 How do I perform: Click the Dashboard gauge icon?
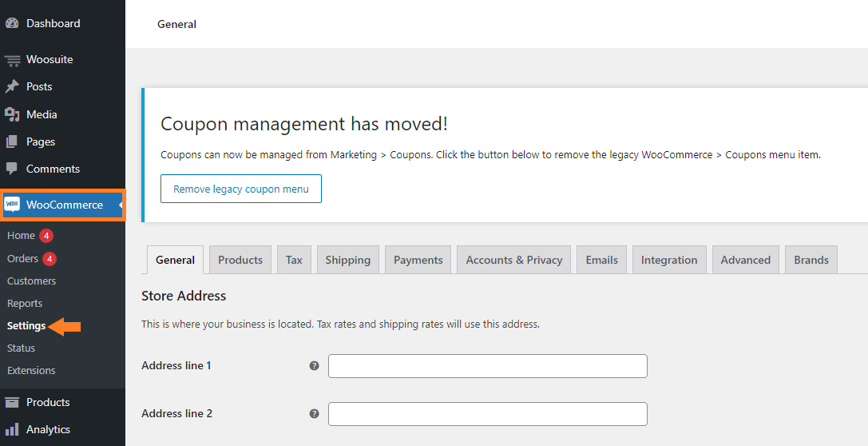(12, 23)
